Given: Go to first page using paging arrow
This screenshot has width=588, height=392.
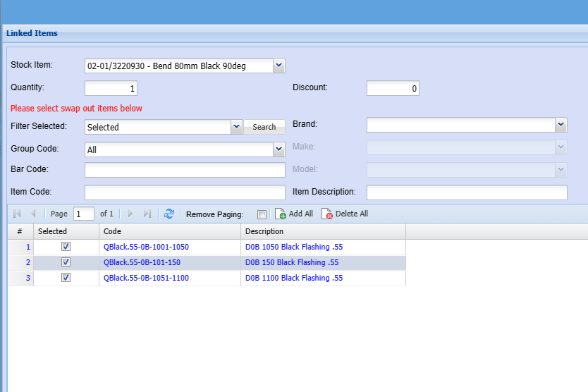Looking at the screenshot, I should point(17,214).
